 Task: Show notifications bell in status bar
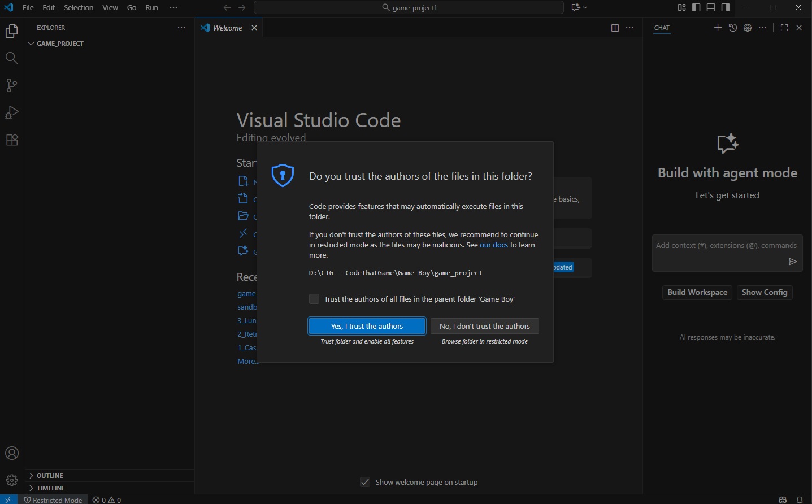pos(800,500)
